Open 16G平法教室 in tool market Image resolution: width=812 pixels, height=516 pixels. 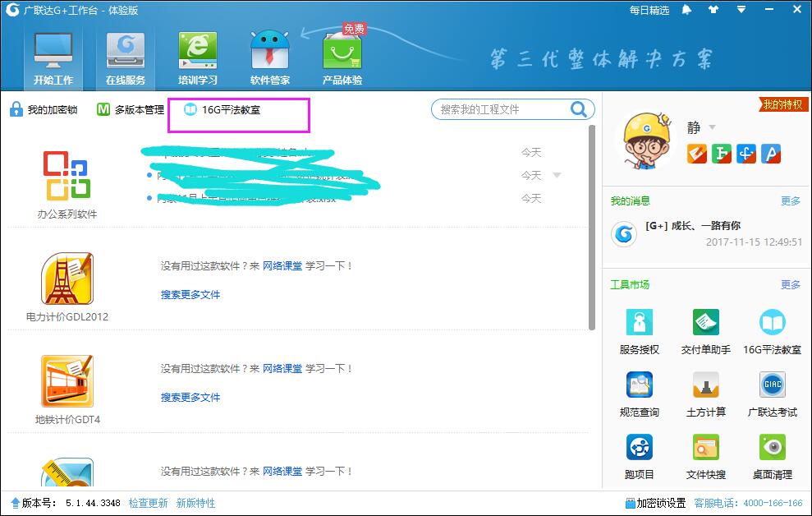click(x=772, y=331)
